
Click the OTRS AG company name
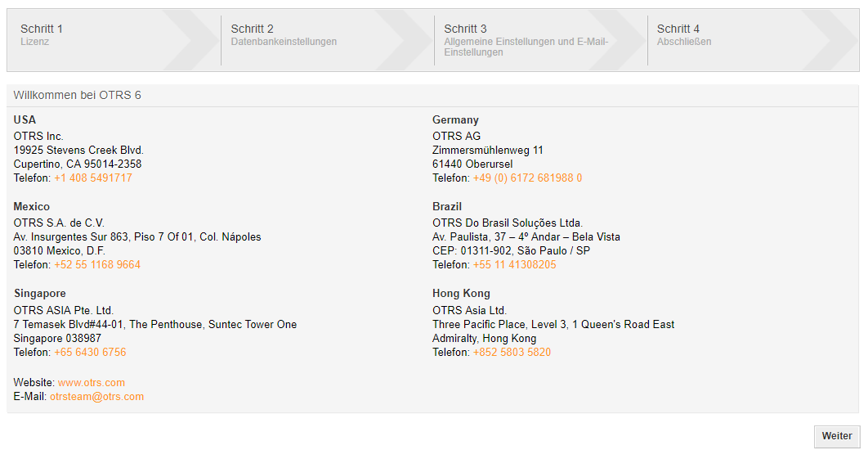(x=456, y=137)
